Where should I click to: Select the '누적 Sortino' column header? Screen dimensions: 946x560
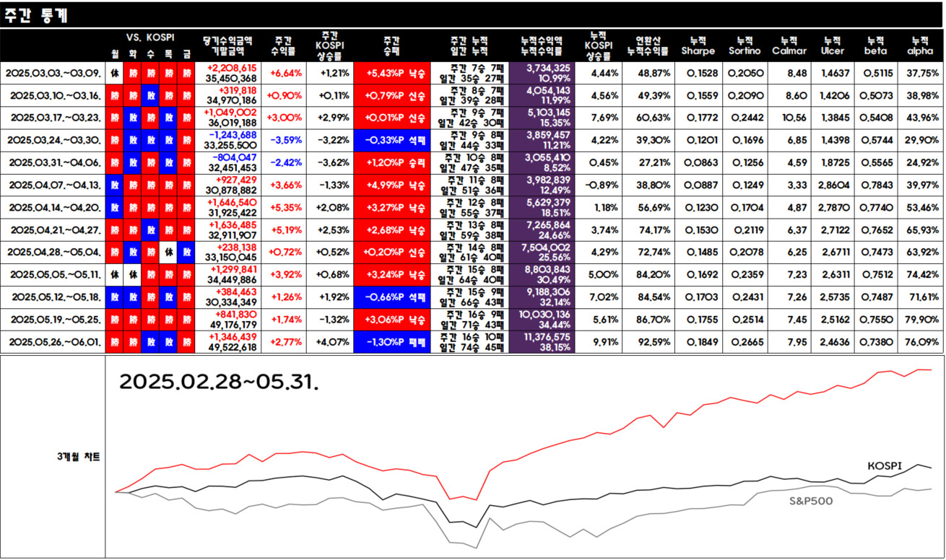(745, 46)
